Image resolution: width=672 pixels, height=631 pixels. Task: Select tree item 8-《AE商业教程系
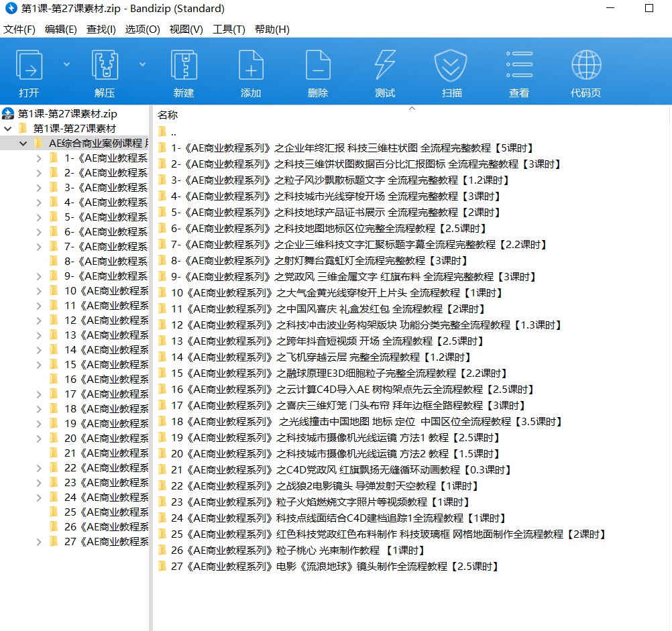point(105,262)
